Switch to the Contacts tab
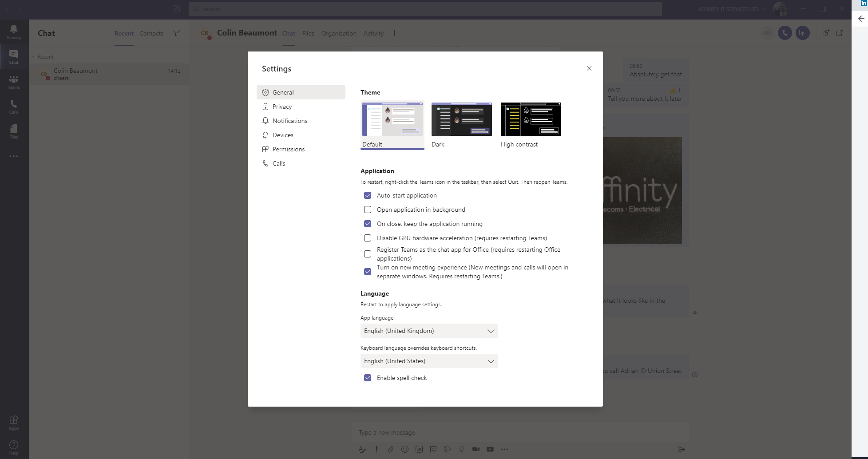 pos(151,33)
